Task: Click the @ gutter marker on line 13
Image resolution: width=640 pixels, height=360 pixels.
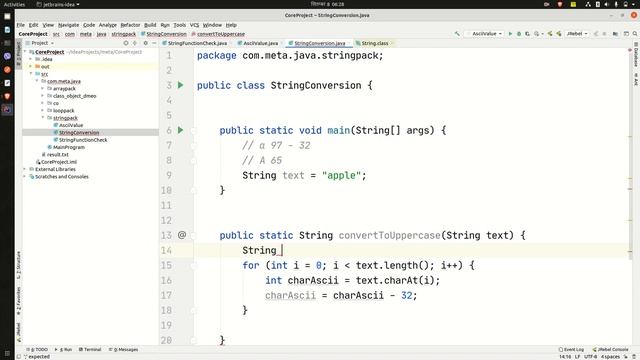Action: 182,235
